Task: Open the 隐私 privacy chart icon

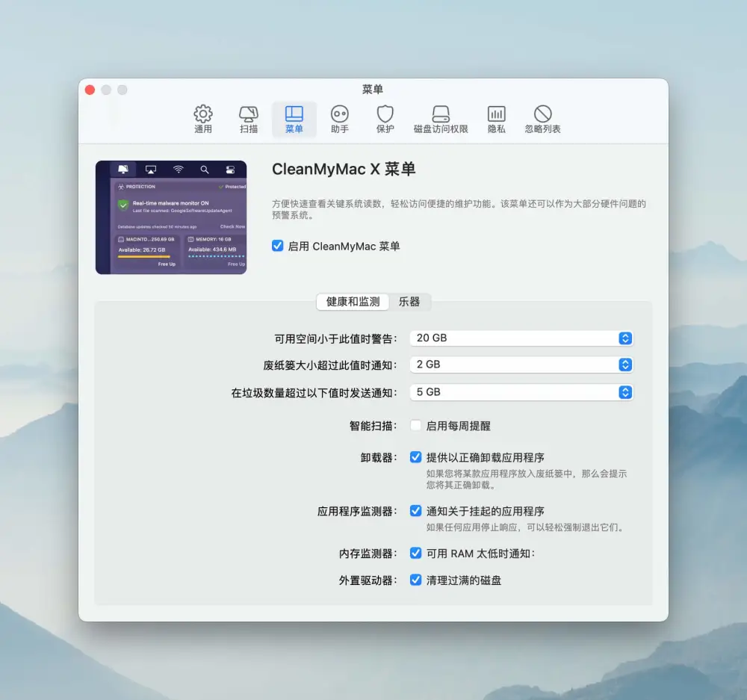Action: 497,114
